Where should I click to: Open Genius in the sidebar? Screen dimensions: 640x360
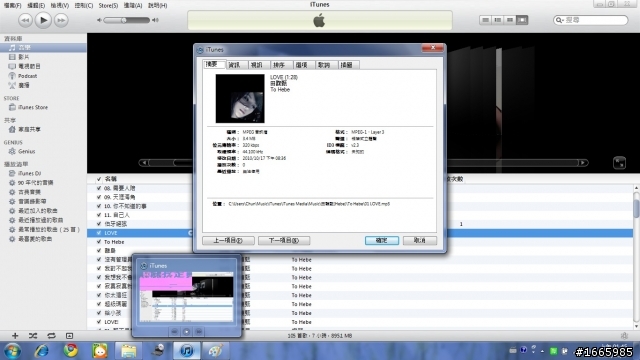point(26,151)
